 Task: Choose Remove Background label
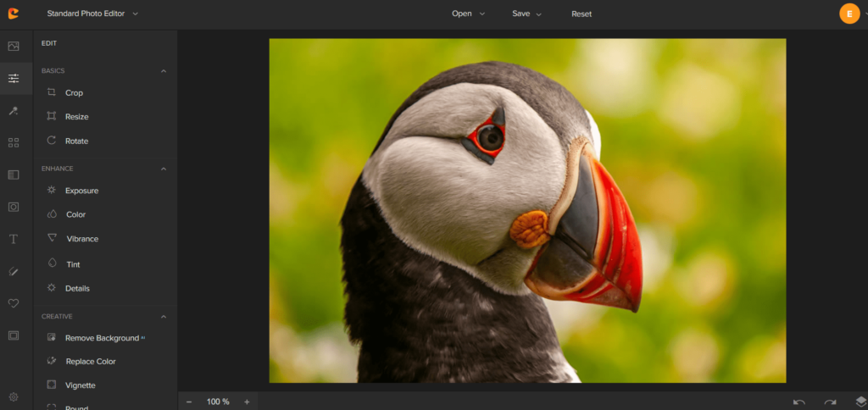point(102,337)
